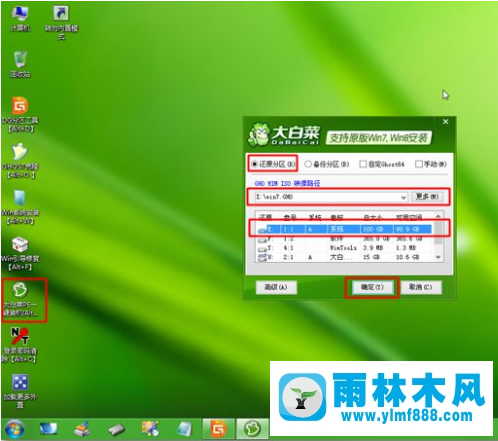Click the gray disk drive taskbar icon
This screenshot has height=441, width=498.
pyautogui.click(x=117, y=430)
